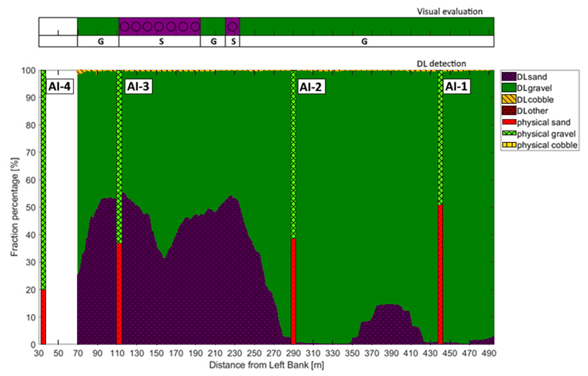Click the 'Fraction percentage [%]' axis label
588x376 pixels.
pyautogui.click(x=15, y=207)
